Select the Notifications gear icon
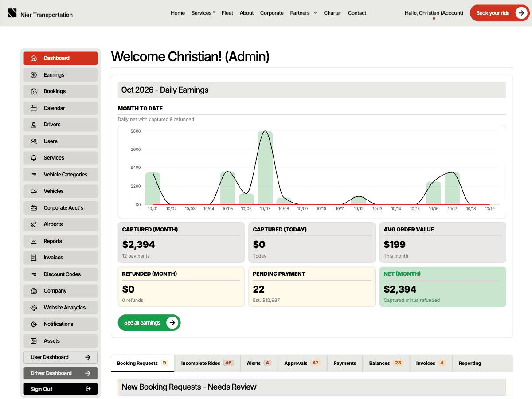Screen dimensions: 532x399 (34, 324)
